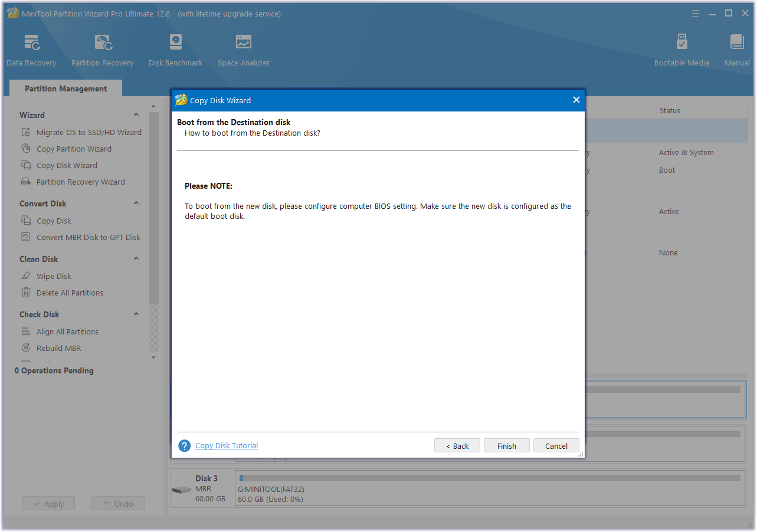Select Copy Disk under Convert Disk
The image size is (757, 532).
[x=54, y=221]
